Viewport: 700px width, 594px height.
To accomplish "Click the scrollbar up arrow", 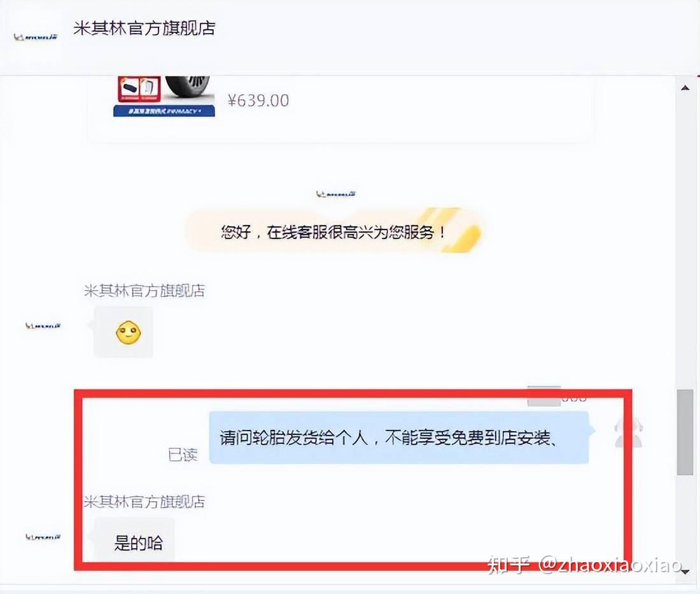I will [x=685, y=88].
